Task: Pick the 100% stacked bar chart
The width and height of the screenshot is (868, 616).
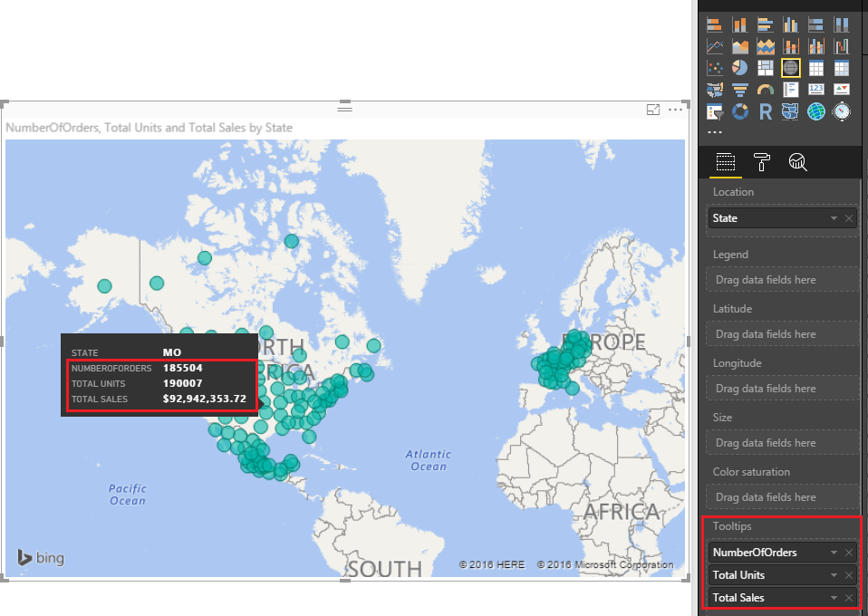Action: point(816,24)
